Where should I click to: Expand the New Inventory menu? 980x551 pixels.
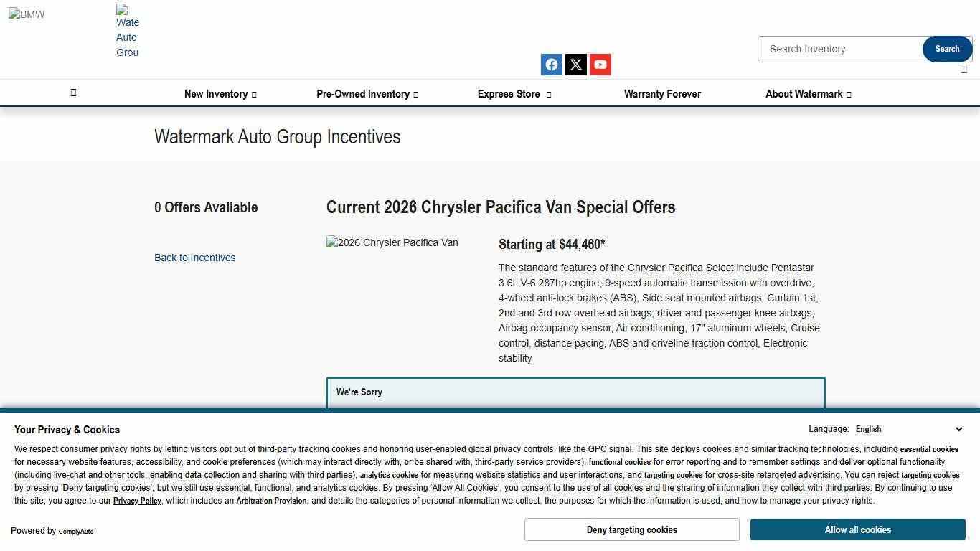click(x=220, y=94)
